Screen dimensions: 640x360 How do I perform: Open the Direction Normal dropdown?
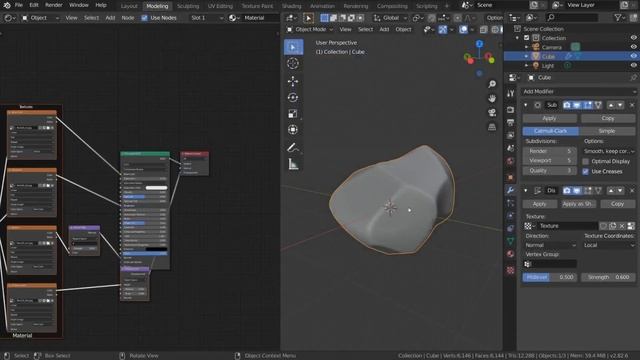pyautogui.click(x=550, y=245)
